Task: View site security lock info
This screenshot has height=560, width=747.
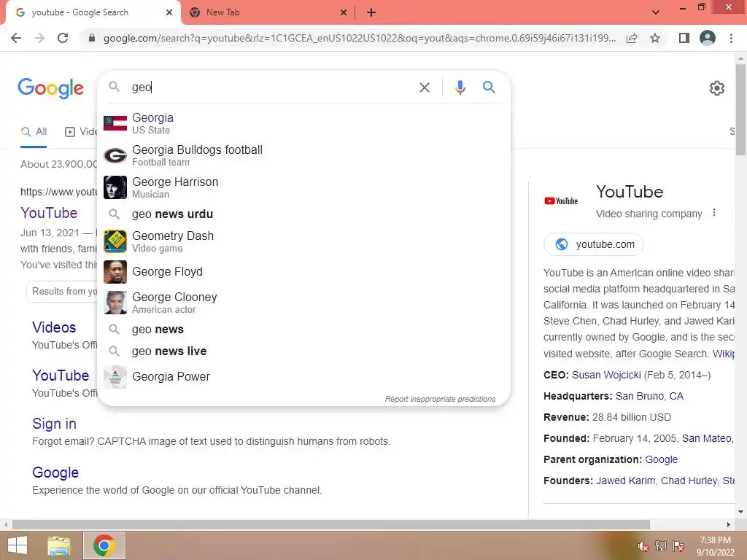Action: [x=92, y=38]
